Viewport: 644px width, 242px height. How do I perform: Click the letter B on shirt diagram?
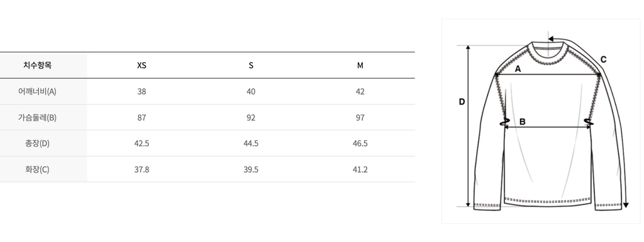tap(523, 122)
